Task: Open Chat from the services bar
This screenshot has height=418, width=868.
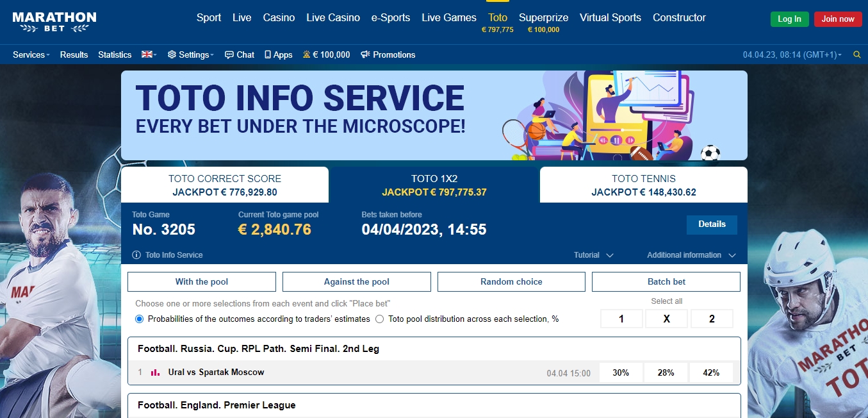Action: (240, 55)
